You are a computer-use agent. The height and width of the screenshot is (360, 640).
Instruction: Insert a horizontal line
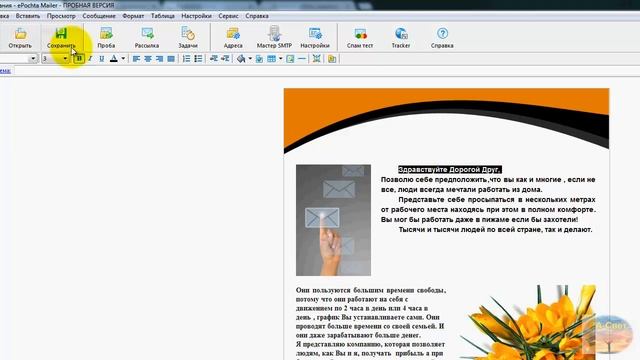[302, 59]
